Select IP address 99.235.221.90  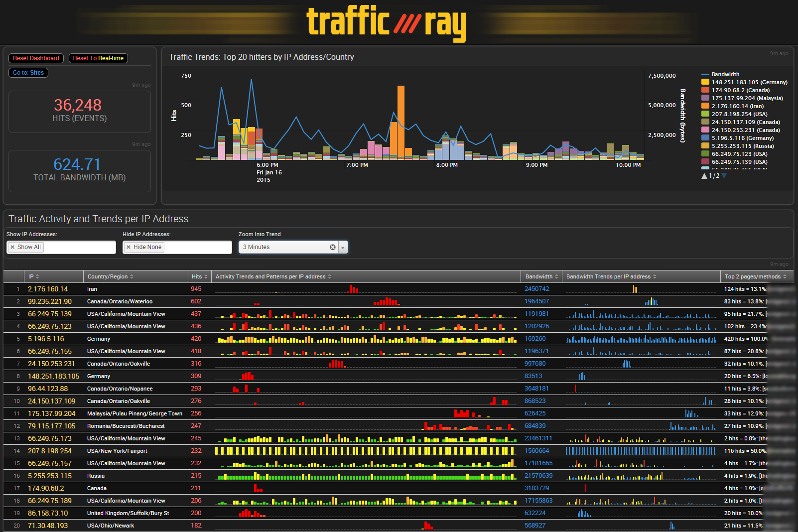point(50,301)
